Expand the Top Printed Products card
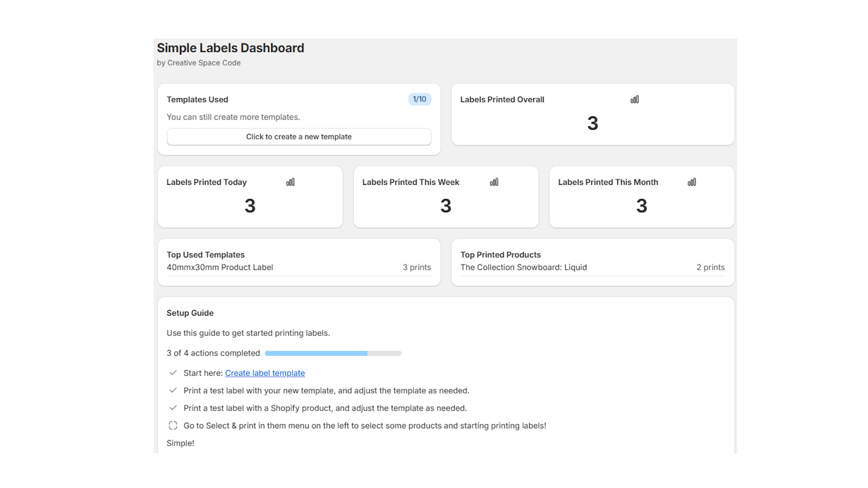868x488 pixels. click(500, 254)
